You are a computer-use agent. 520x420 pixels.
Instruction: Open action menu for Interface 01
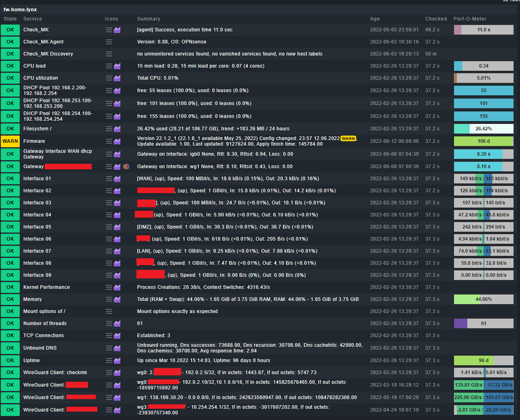(x=109, y=179)
